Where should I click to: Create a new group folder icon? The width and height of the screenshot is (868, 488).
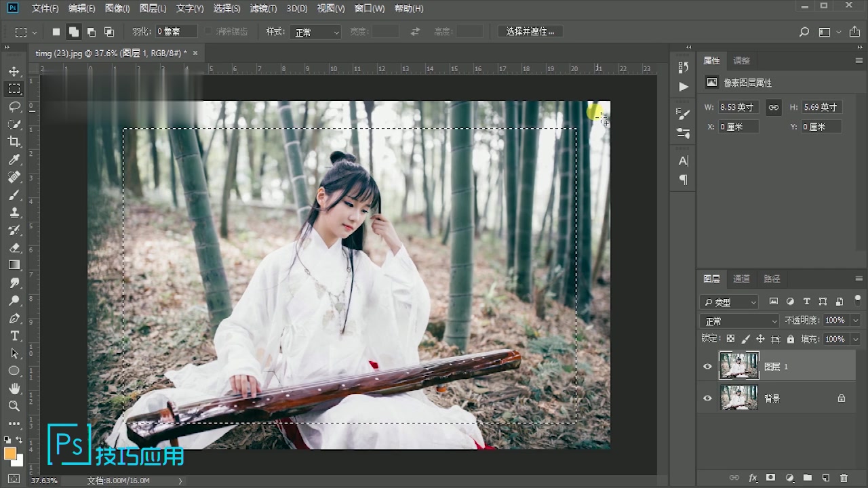point(807,478)
